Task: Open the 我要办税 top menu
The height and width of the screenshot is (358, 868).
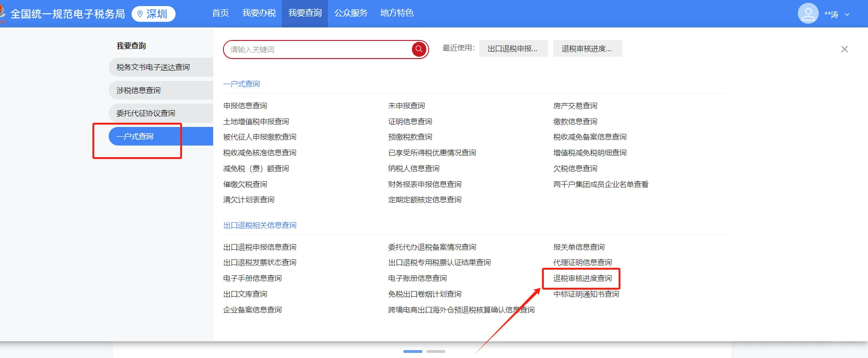Action: (x=259, y=13)
